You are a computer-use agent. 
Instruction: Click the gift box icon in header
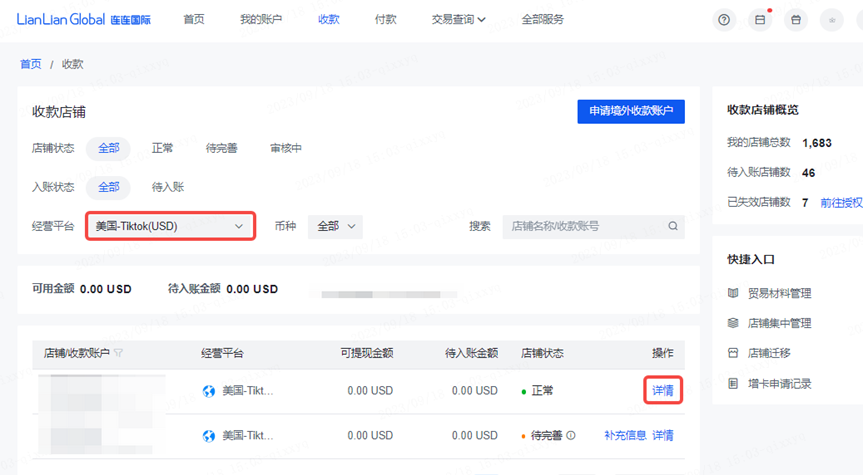pos(796,19)
